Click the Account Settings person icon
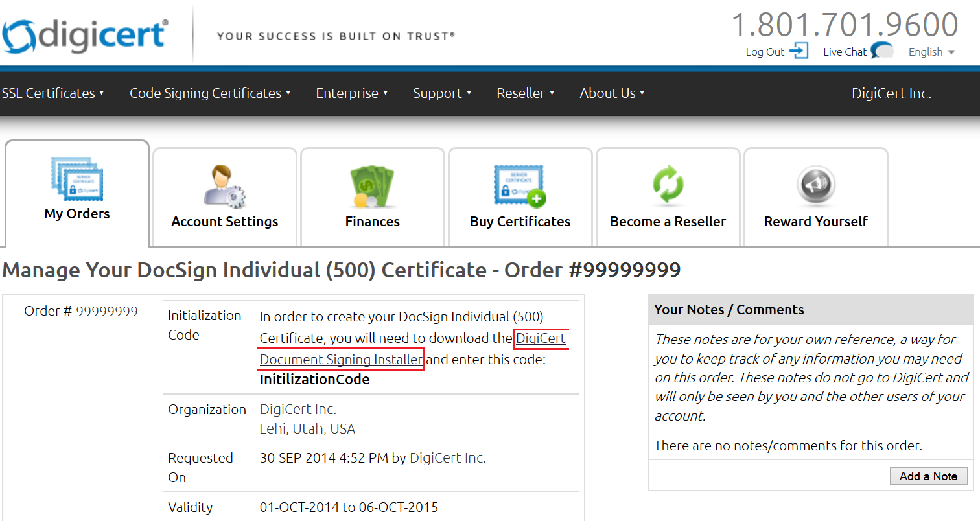The height and width of the screenshot is (521, 980). (x=224, y=186)
